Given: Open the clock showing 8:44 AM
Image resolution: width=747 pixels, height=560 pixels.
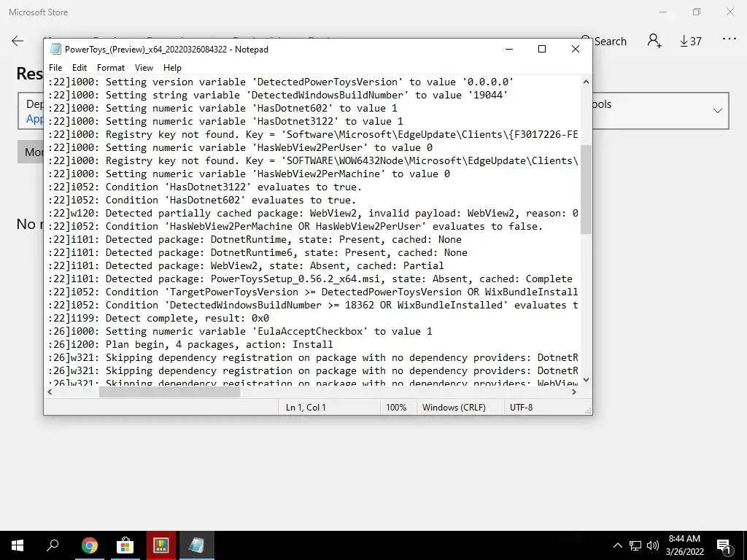Looking at the screenshot, I should tap(684, 545).
